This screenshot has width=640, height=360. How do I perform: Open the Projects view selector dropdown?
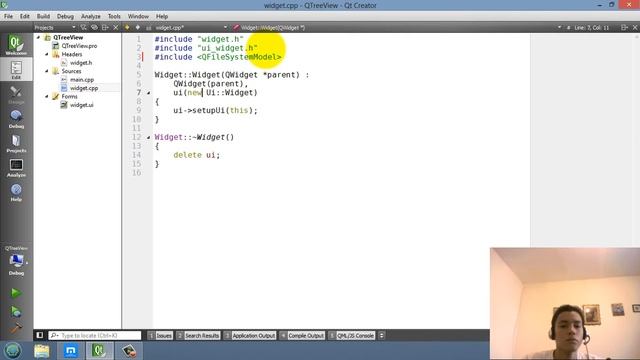tap(55, 27)
